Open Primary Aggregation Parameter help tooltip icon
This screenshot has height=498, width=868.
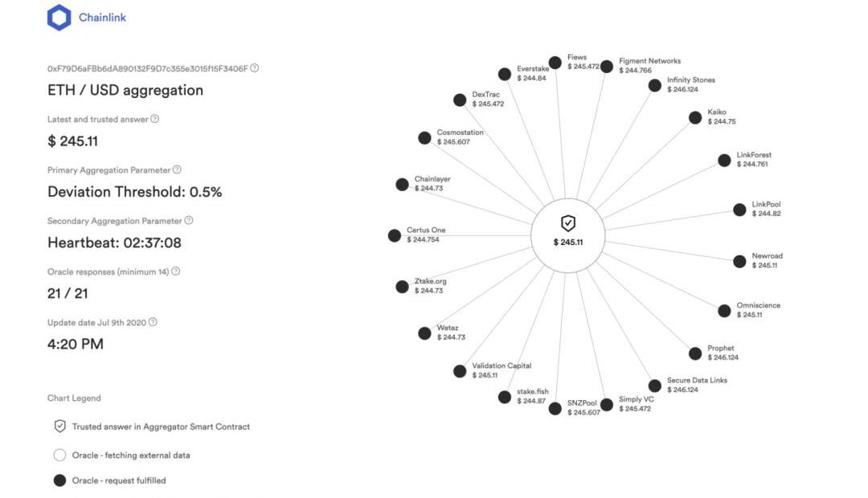click(x=177, y=169)
